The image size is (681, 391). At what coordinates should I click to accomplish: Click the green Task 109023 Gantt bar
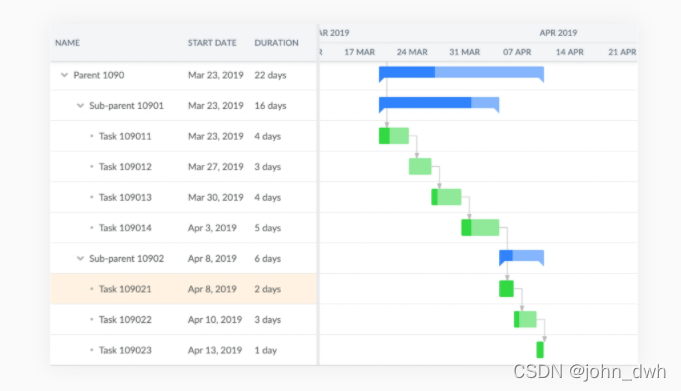540,350
